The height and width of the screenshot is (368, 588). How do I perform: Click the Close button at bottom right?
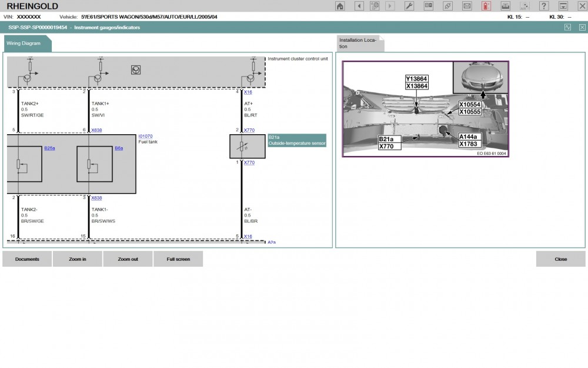560,259
